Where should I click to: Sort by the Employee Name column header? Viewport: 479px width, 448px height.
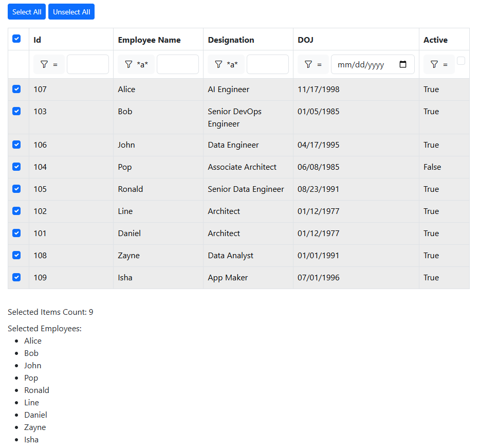(149, 40)
